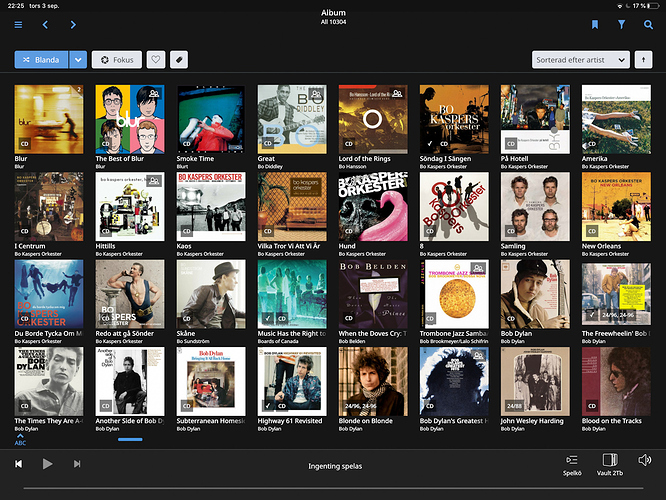Open the volume speaker control

click(644, 460)
